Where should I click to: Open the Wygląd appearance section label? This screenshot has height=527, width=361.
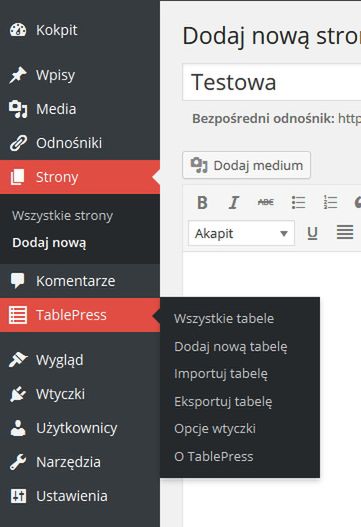coord(60,361)
